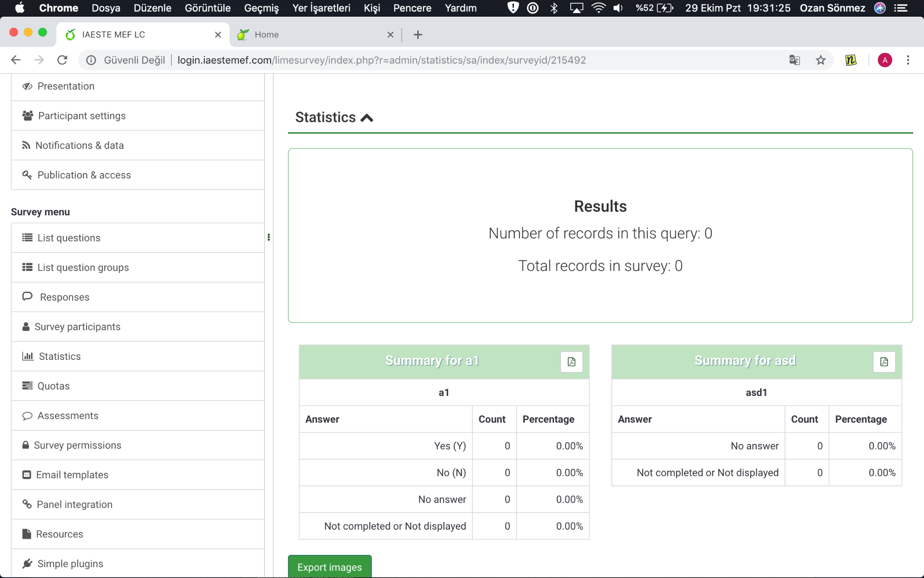Viewport: 924px width, 578px height.
Task: Open 'Publication & access' settings
Action: 83,175
